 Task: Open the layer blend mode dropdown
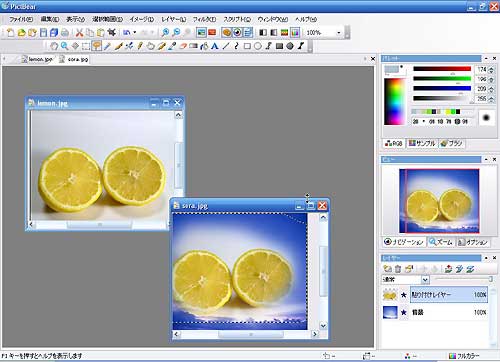click(x=425, y=280)
